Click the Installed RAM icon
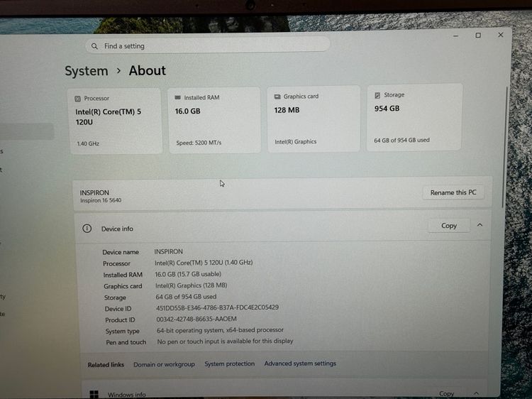 click(177, 97)
